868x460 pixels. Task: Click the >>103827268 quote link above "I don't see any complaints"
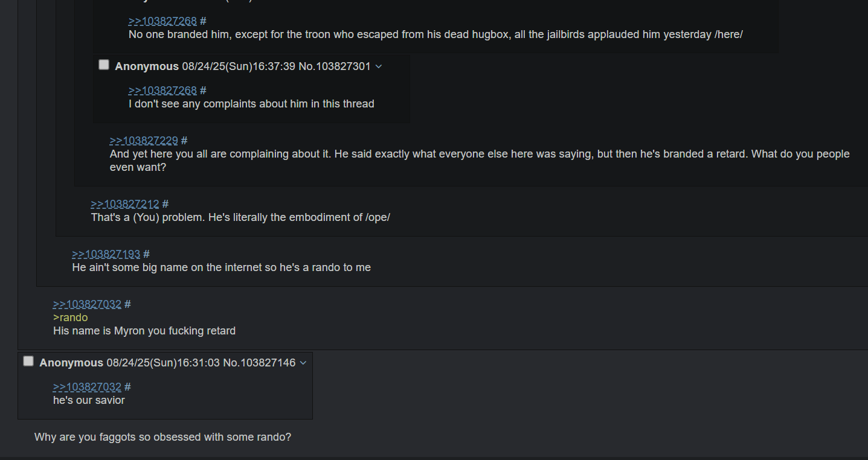point(162,91)
